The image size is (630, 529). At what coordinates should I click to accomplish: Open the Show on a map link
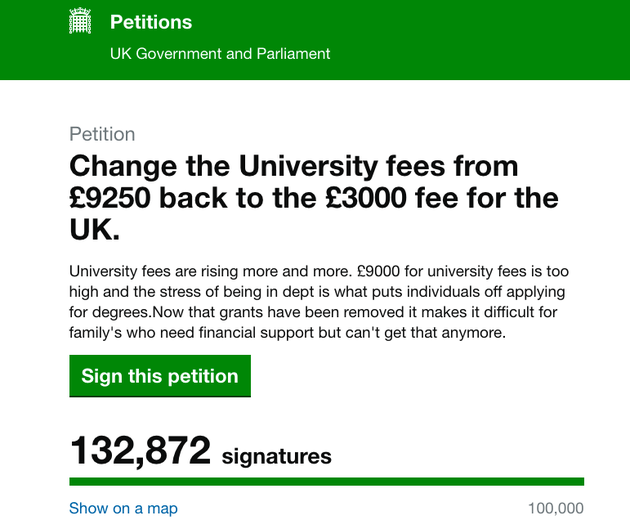click(x=123, y=508)
